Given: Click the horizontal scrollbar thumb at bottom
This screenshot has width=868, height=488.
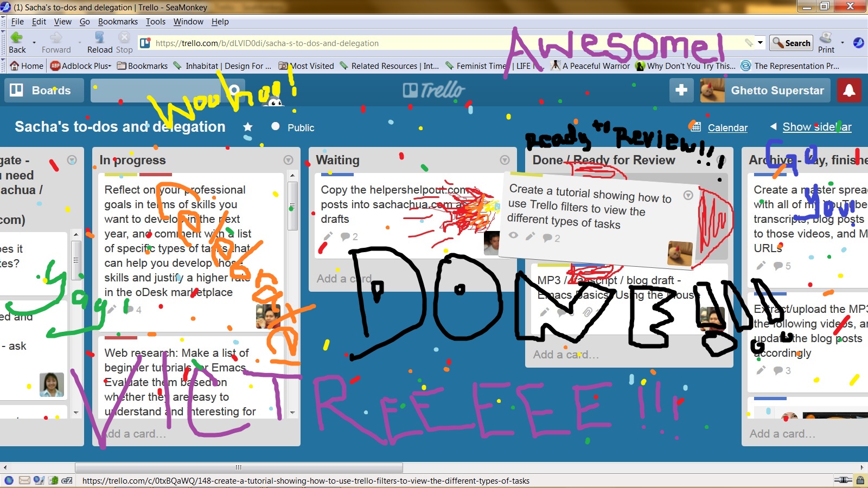Looking at the screenshot, I should 239,467.
